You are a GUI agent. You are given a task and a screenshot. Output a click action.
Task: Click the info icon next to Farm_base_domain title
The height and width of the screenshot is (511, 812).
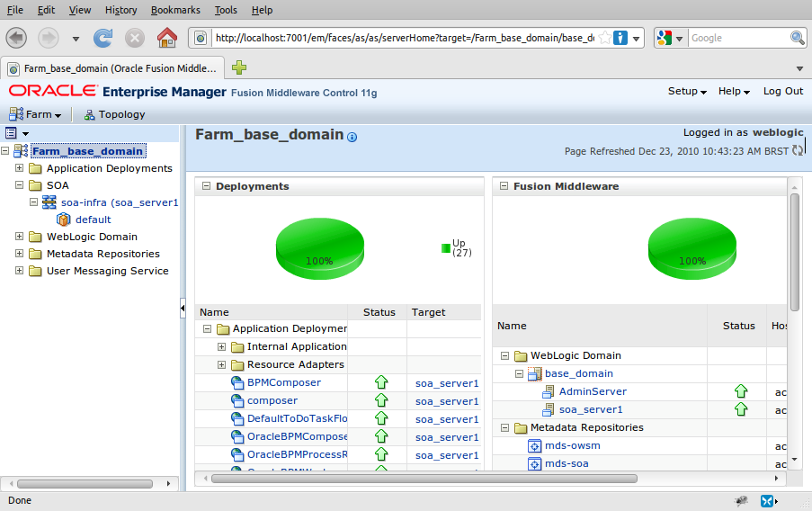[352, 137]
